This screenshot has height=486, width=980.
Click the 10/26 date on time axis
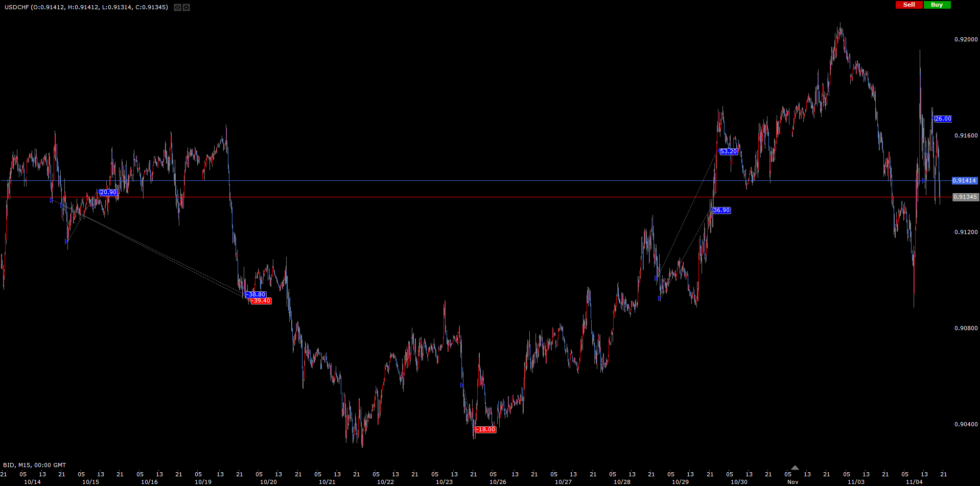tap(498, 482)
